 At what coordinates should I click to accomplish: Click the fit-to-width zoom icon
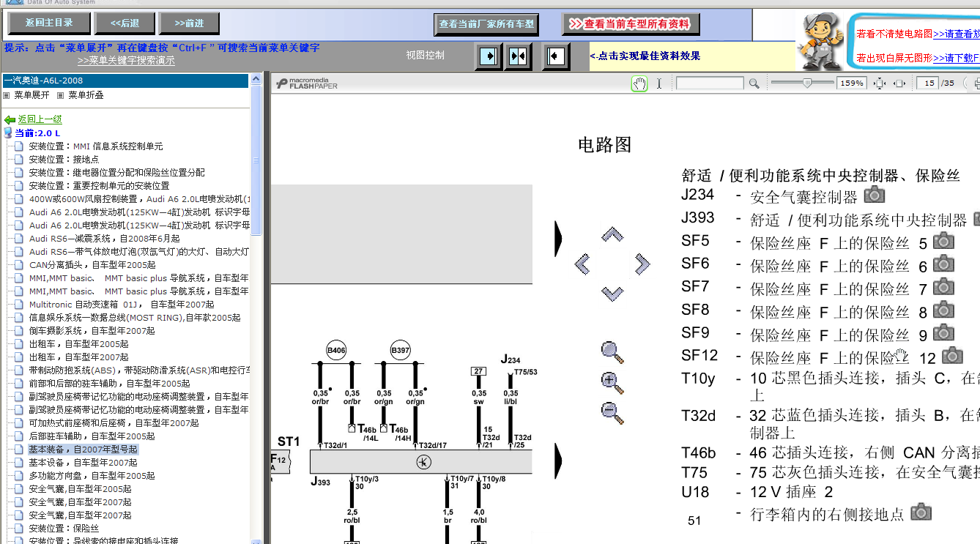tap(899, 83)
